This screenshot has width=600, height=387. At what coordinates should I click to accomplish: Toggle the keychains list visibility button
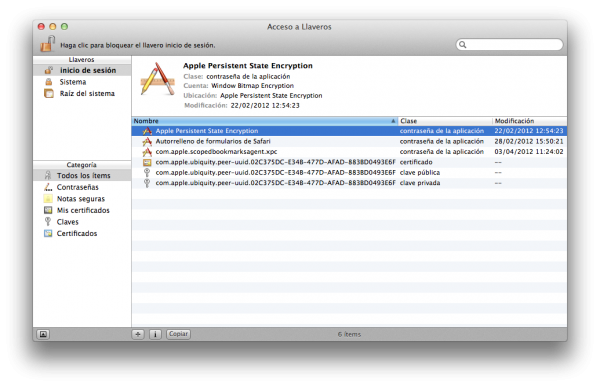(43, 334)
